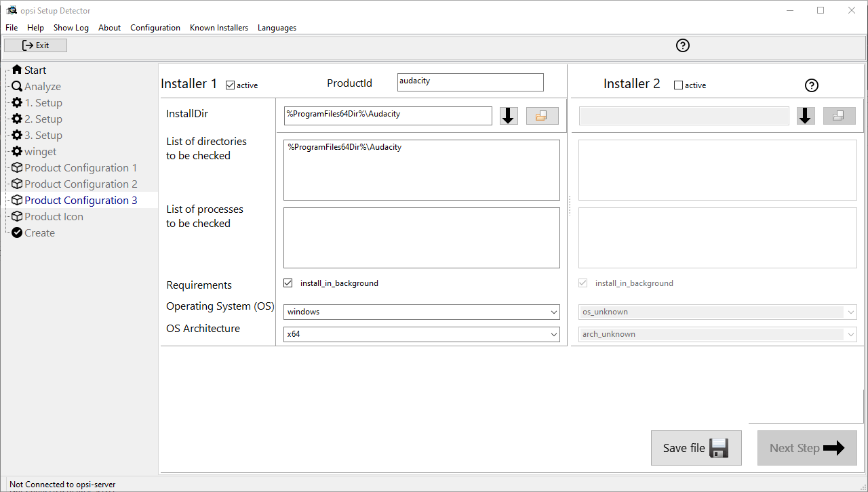Screen dimensions: 868x492
Task: Open the os_unknown dropdown in Installer 2
Action: click(717, 312)
